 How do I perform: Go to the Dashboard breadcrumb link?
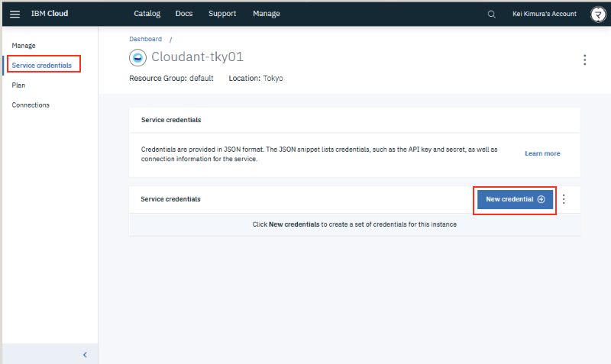[x=145, y=39]
